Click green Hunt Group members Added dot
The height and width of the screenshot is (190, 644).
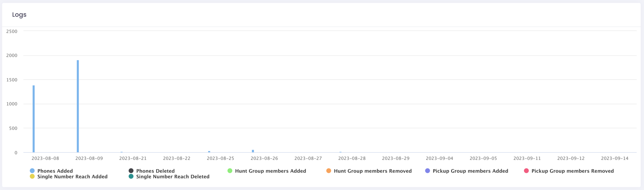(230, 171)
